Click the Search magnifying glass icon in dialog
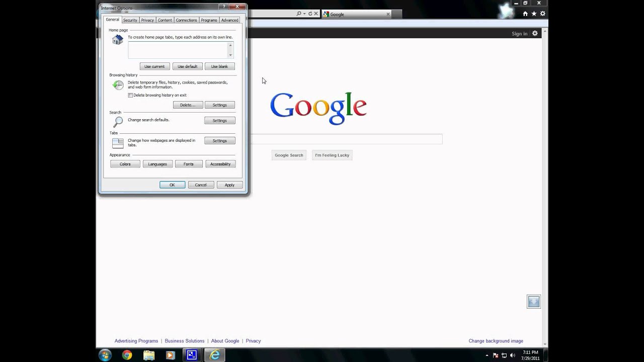644x362 pixels. (118, 121)
